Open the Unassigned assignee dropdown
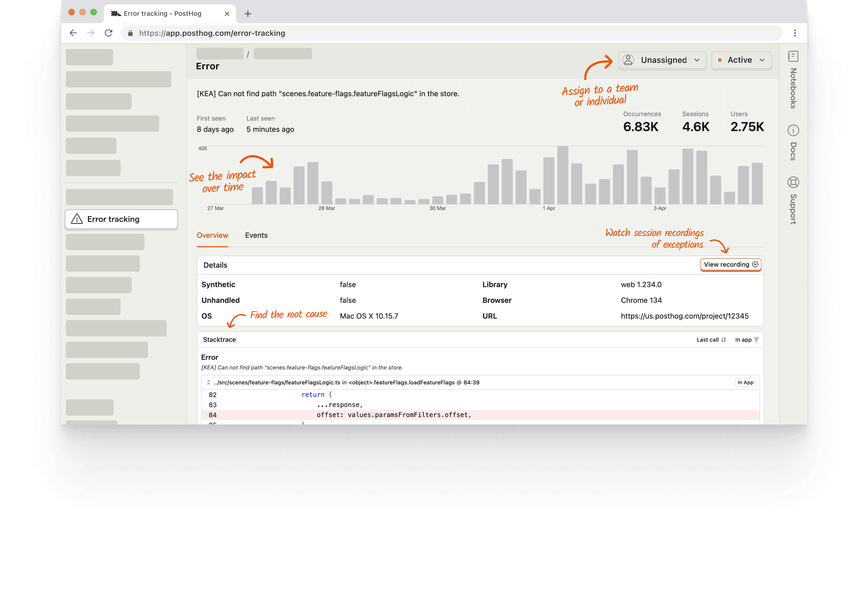Image resolution: width=868 pixels, height=593 pixels. point(662,60)
